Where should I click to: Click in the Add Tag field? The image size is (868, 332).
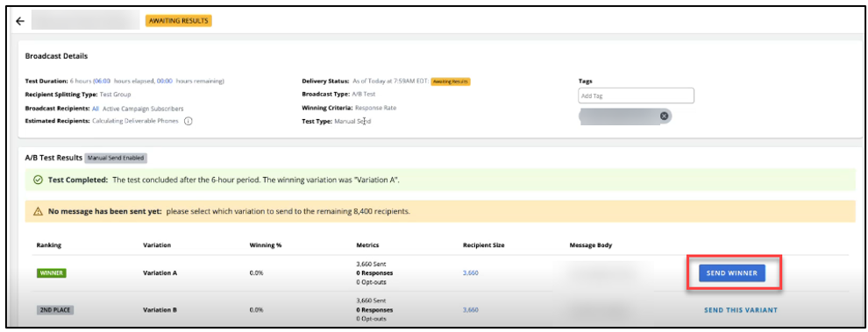tap(636, 95)
